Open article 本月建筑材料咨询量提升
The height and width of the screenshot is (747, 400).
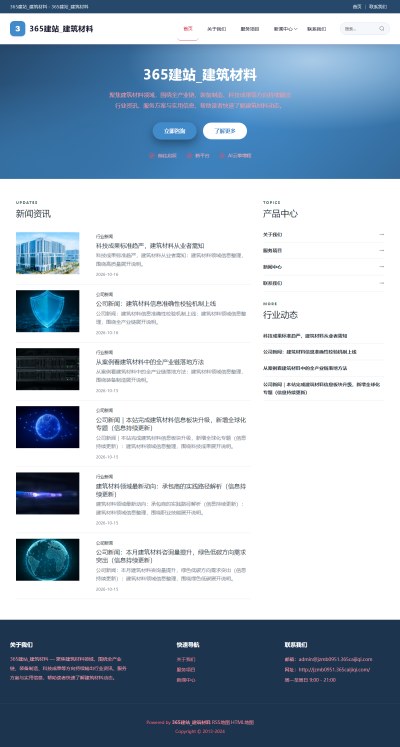tap(171, 556)
